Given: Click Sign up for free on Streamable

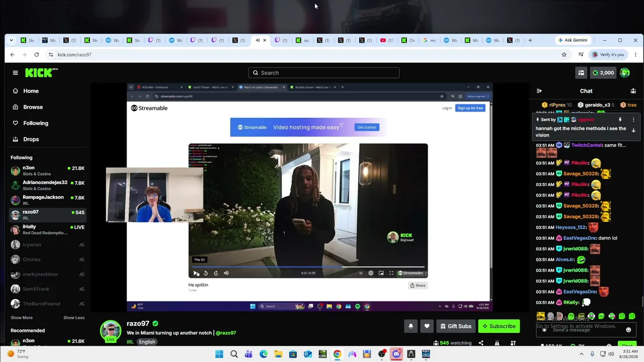Looking at the screenshot, I should (470, 108).
